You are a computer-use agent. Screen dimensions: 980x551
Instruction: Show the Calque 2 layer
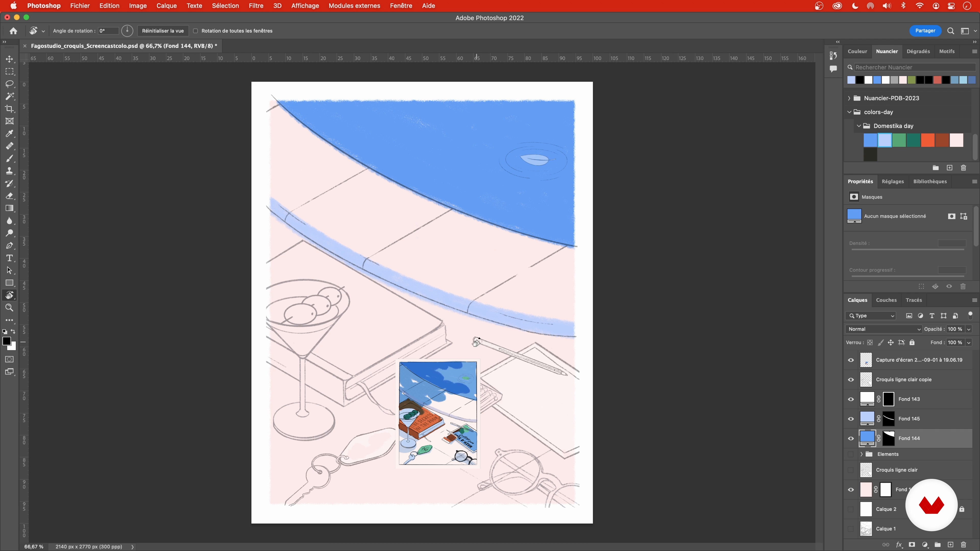[851, 509]
